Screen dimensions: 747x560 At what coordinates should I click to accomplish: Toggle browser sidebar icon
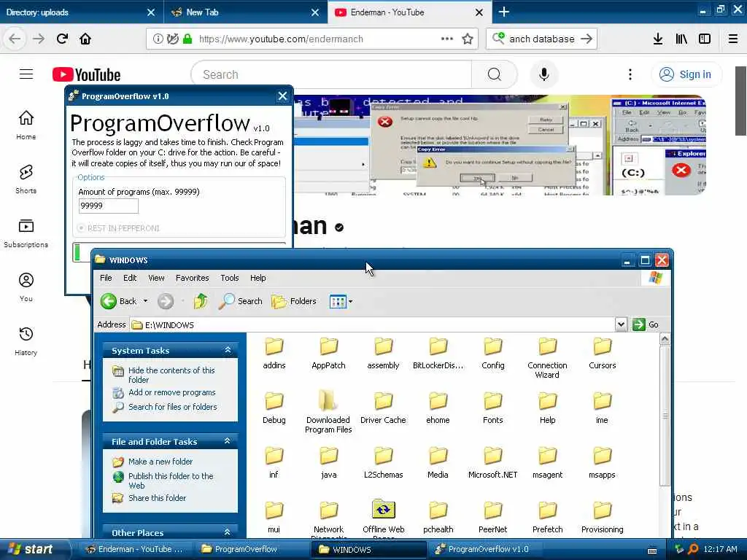point(705,39)
